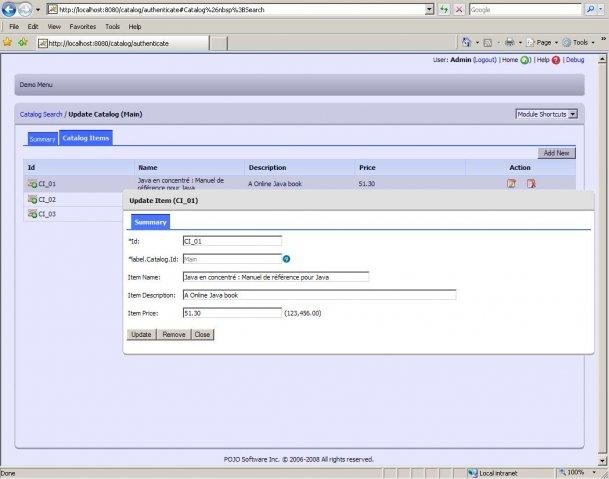Click the Favorites Center star icon
This screenshot has height=479, width=609.
coord(7,42)
